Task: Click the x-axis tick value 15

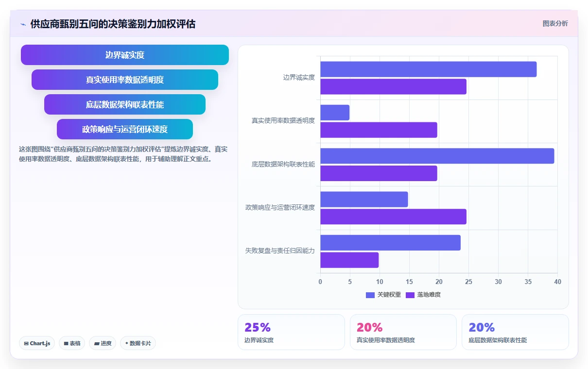Action: [409, 282]
